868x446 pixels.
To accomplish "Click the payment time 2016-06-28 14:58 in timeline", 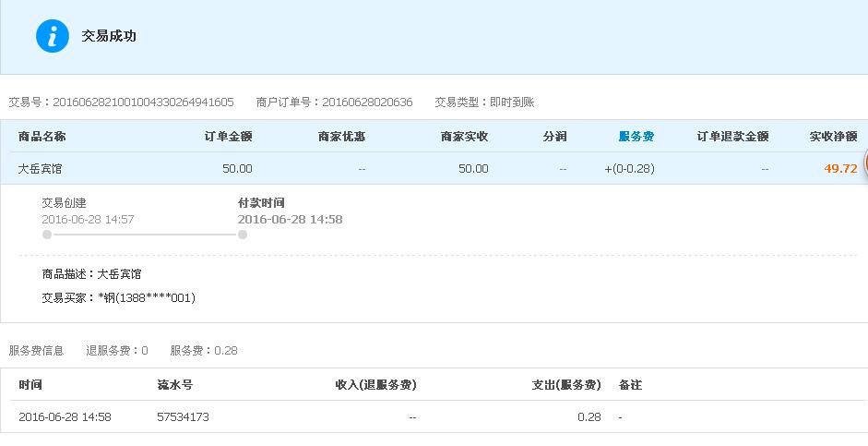I will pyautogui.click(x=290, y=220).
